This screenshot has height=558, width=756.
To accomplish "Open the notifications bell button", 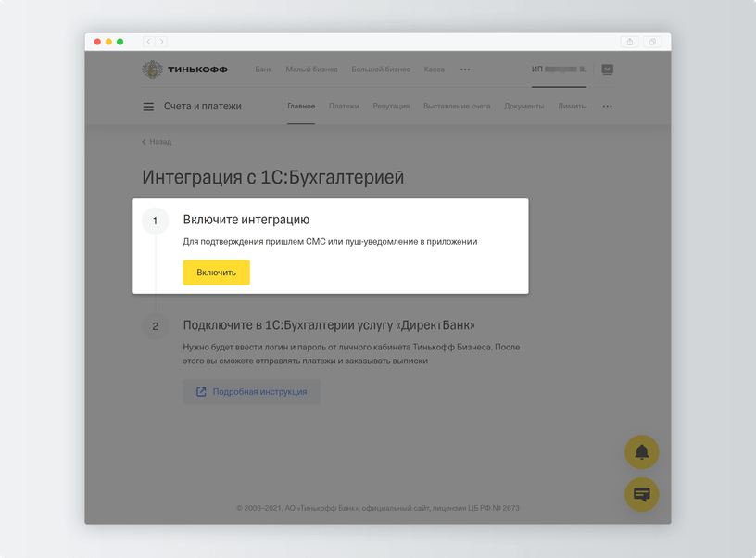I will coord(642,452).
